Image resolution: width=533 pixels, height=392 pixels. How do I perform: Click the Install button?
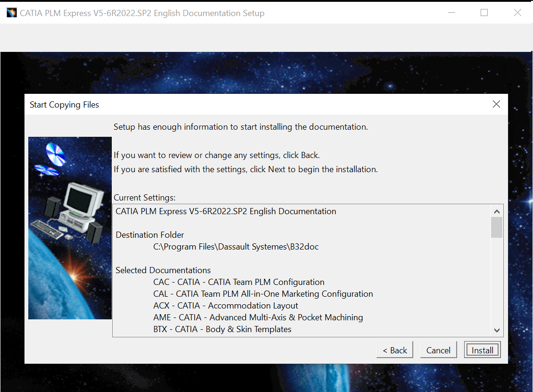(x=482, y=350)
